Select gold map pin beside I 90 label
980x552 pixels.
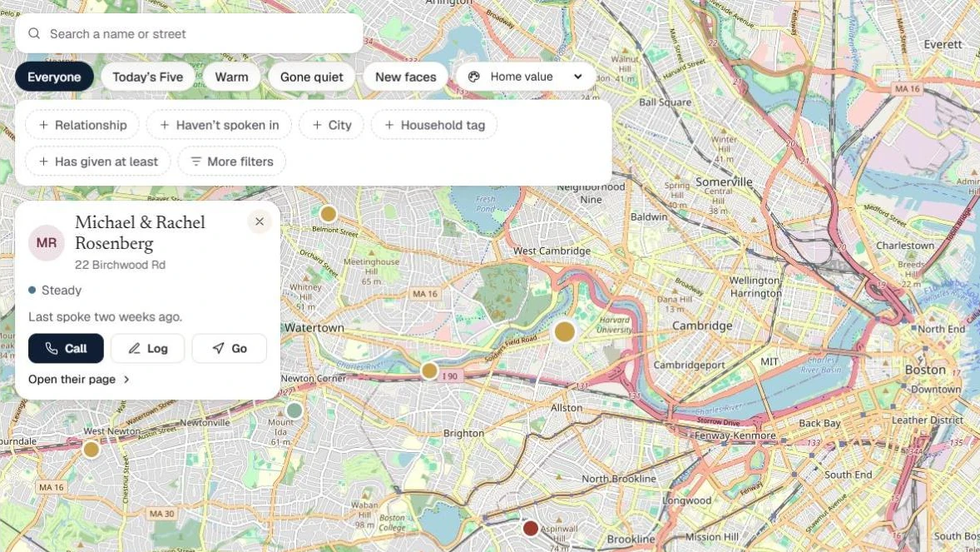[429, 370]
